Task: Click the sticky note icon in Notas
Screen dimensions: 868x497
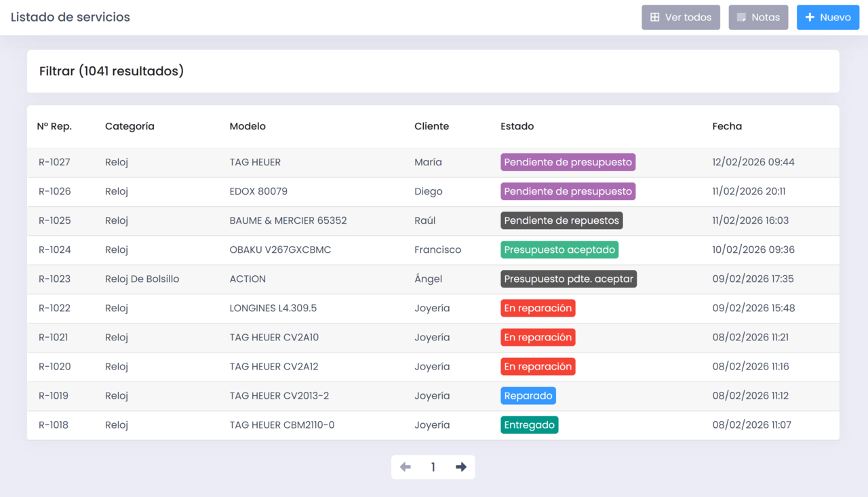Action: point(741,18)
